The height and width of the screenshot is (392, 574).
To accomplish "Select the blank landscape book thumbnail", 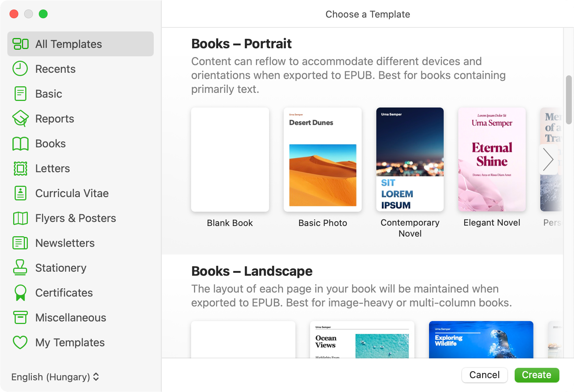I will (243, 339).
